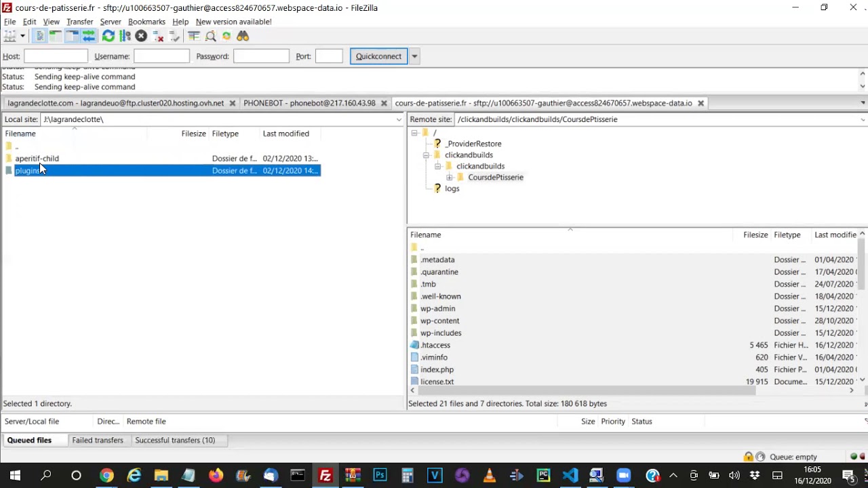
Task: Search files recursively with binoculars icon
Action: point(243,36)
